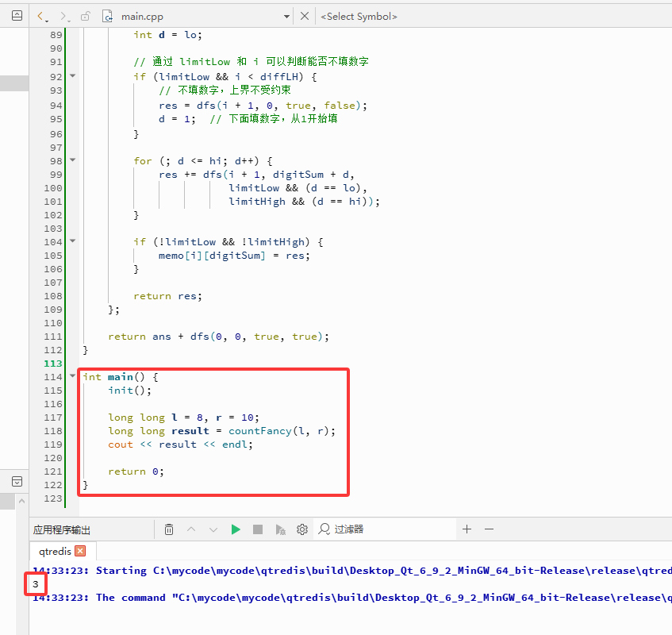Close the main.cpp document
672x635 pixels.
(x=305, y=17)
